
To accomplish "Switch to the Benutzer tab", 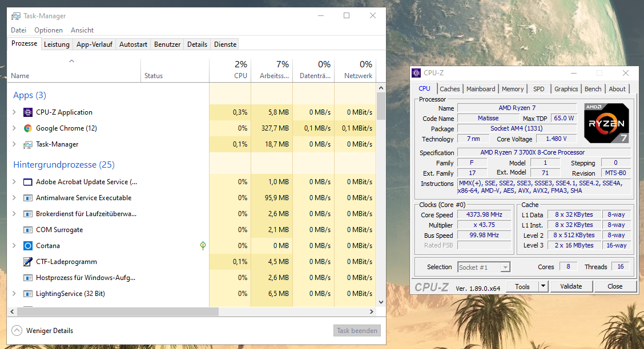I will 167,44.
